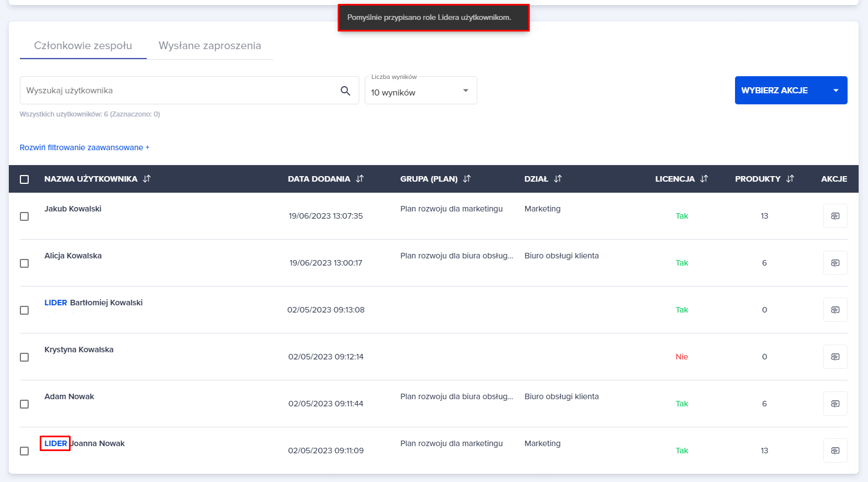868x482 pixels.
Task: Select the Członkowie zespołu tab
Action: [x=83, y=46]
